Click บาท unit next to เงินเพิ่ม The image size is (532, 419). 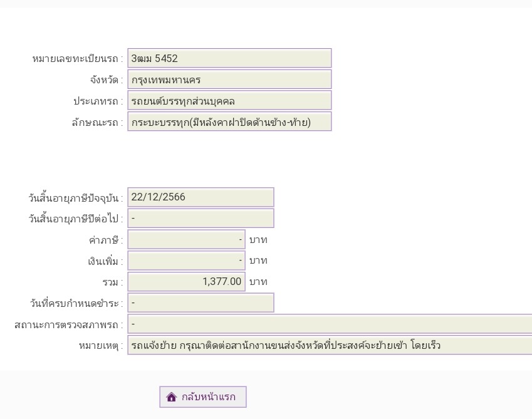[258, 261]
